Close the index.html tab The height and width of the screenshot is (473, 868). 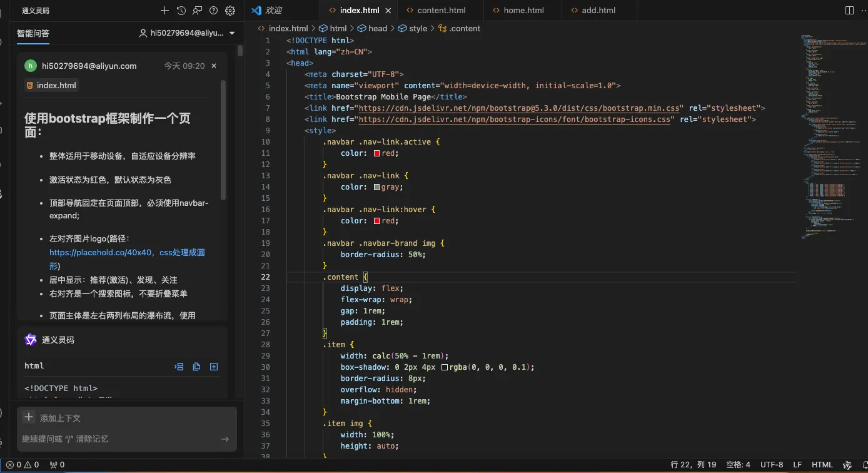[x=388, y=11]
